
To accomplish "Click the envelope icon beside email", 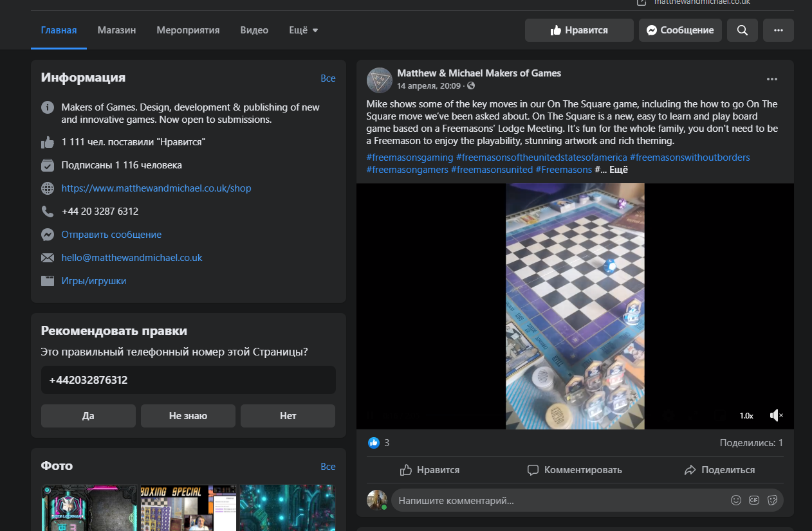I will click(48, 258).
